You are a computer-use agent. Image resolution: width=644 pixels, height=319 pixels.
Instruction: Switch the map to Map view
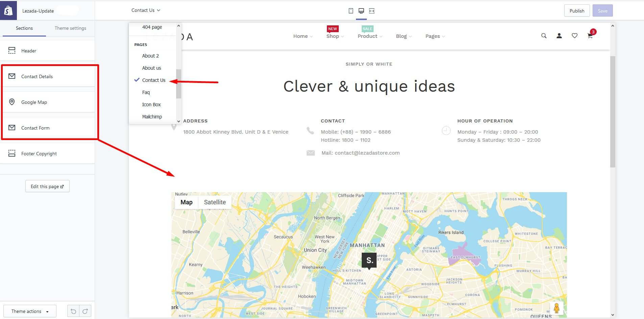pos(186,202)
